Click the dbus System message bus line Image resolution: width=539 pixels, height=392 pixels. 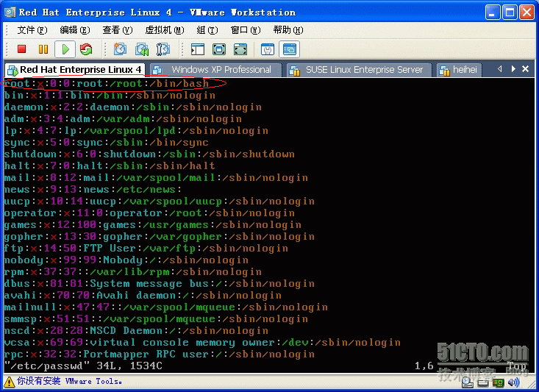[x=159, y=284]
